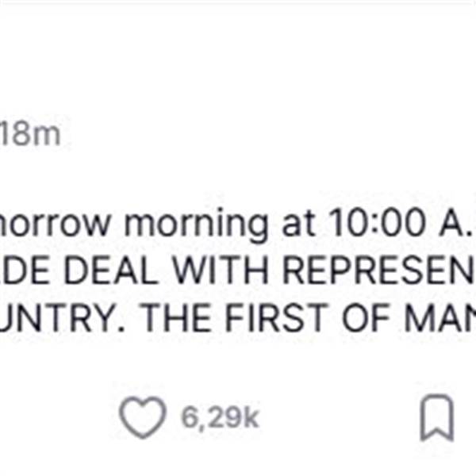This screenshot has height=476, width=476.
Task: Click the truncated text "UNTRY."
Action: [x=63, y=318]
